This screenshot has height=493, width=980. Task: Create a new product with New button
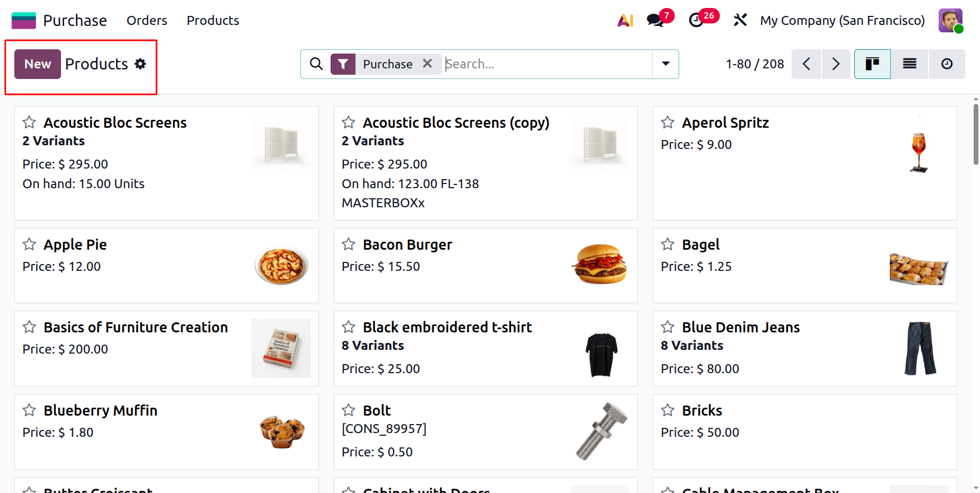[37, 64]
